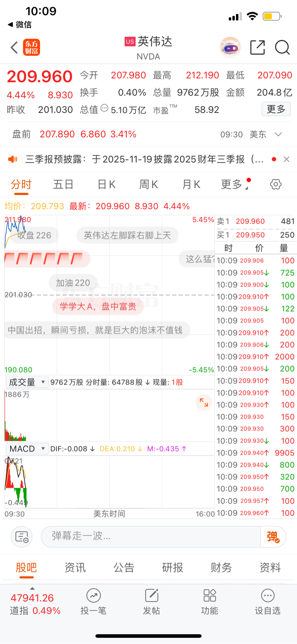The height and width of the screenshot is (644, 297).
Task: Expand the 道指 index bar arrow
Action: coord(32,589)
